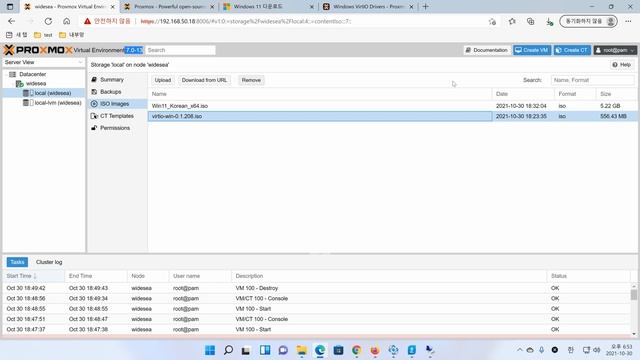Open Documentation
Screen dimensions: 640x360
[x=487, y=50]
